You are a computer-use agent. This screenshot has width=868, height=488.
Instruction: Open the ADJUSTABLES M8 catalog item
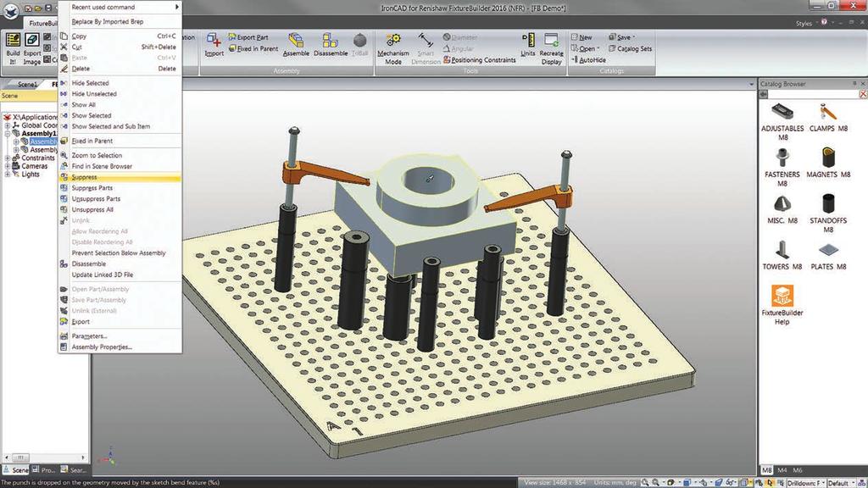782,122
